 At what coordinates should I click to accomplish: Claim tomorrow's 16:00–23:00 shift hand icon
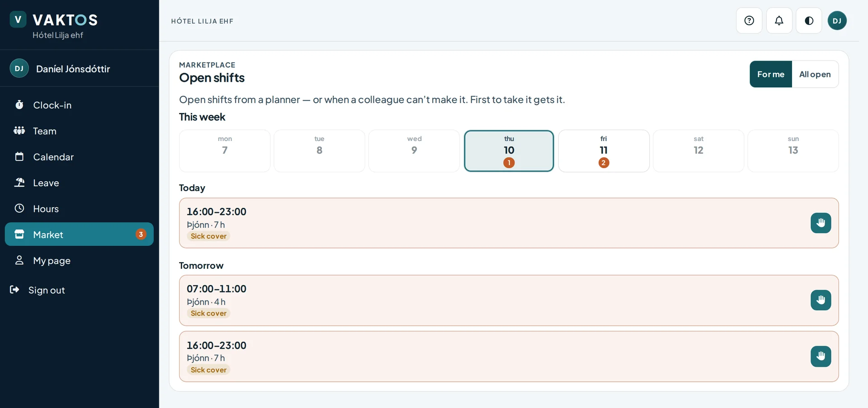pos(821,356)
